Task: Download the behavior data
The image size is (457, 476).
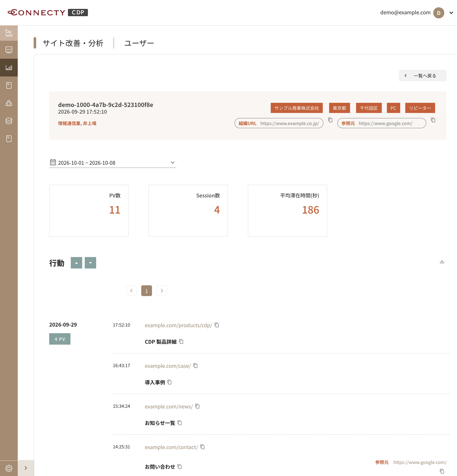Action: point(442,261)
